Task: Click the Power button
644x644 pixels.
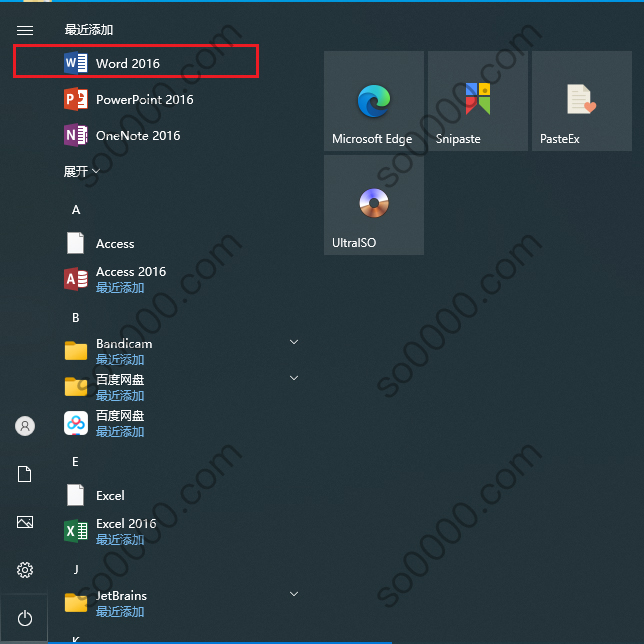Action: tap(25, 618)
